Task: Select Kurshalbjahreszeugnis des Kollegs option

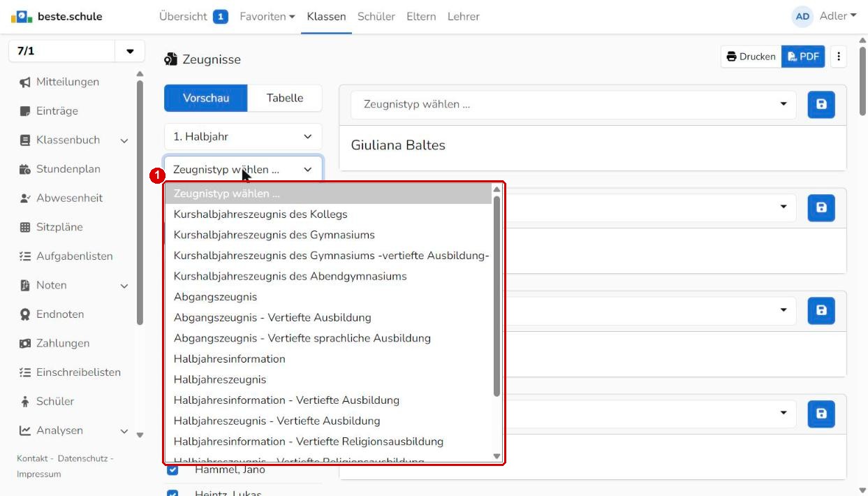Action: click(260, 214)
